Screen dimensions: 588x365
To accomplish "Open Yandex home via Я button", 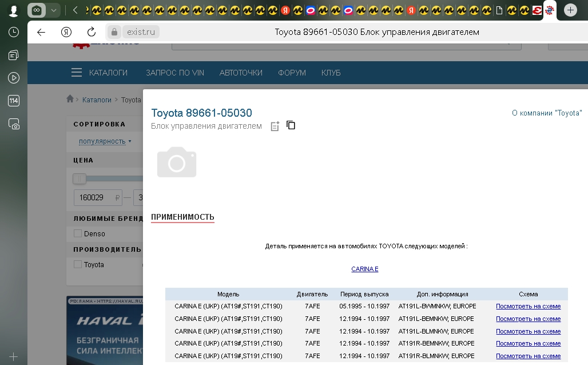I will (66, 32).
